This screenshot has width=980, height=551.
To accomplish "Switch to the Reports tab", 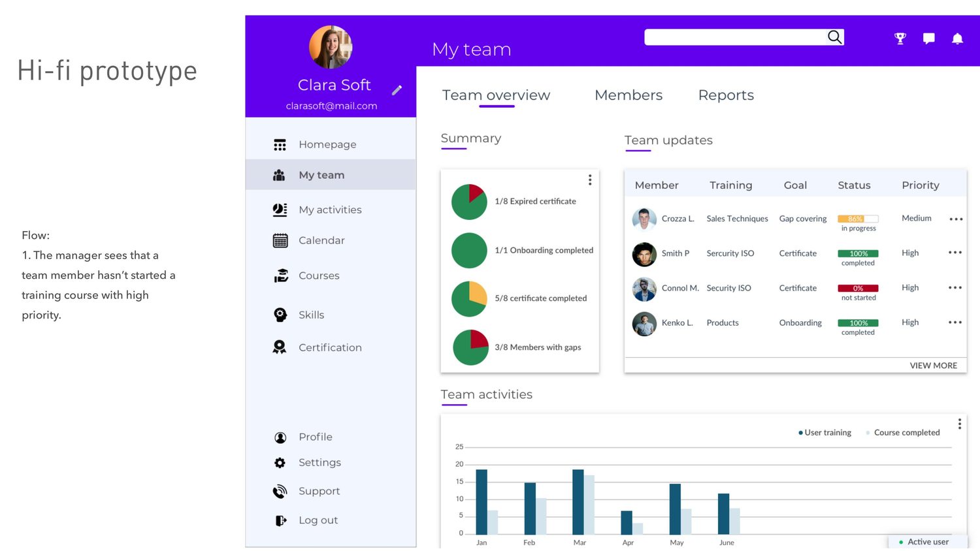I will (726, 95).
